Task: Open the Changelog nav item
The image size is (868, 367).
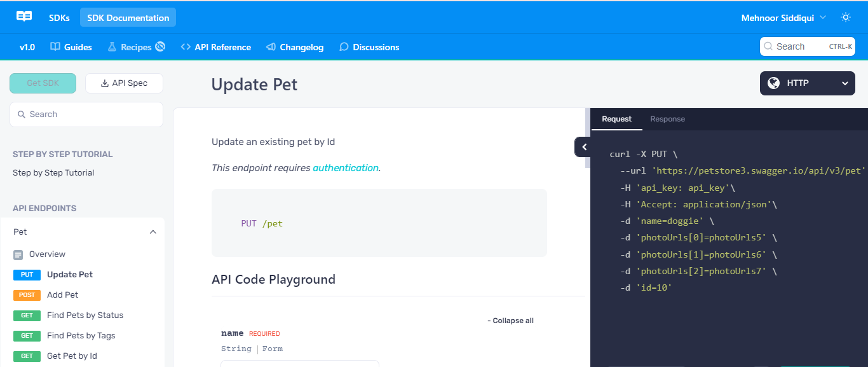Action: point(295,47)
